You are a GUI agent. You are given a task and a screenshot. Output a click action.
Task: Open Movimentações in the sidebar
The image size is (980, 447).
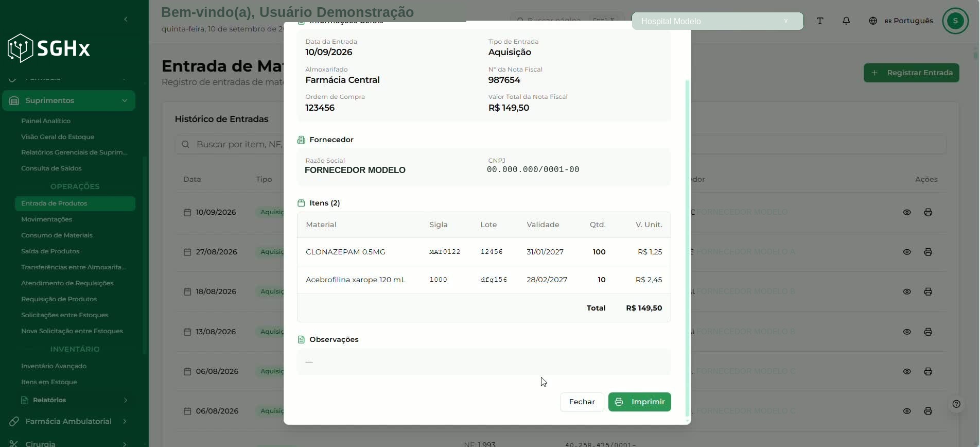point(47,219)
